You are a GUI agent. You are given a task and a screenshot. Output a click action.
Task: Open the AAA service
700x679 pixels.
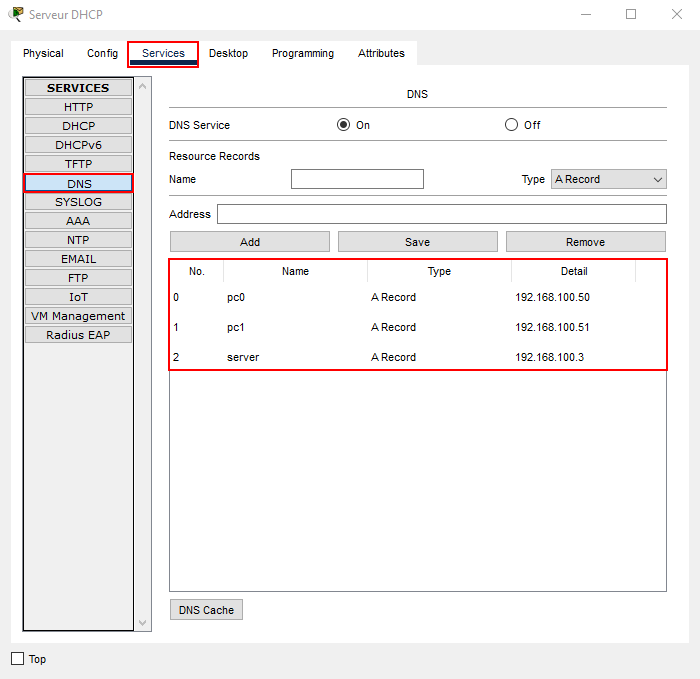click(78, 221)
